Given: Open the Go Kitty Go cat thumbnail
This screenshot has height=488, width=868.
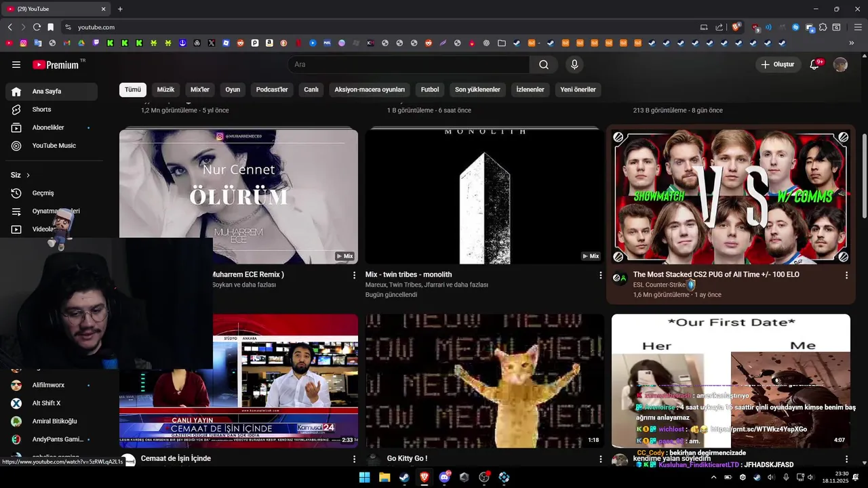Looking at the screenshot, I should 484,380.
